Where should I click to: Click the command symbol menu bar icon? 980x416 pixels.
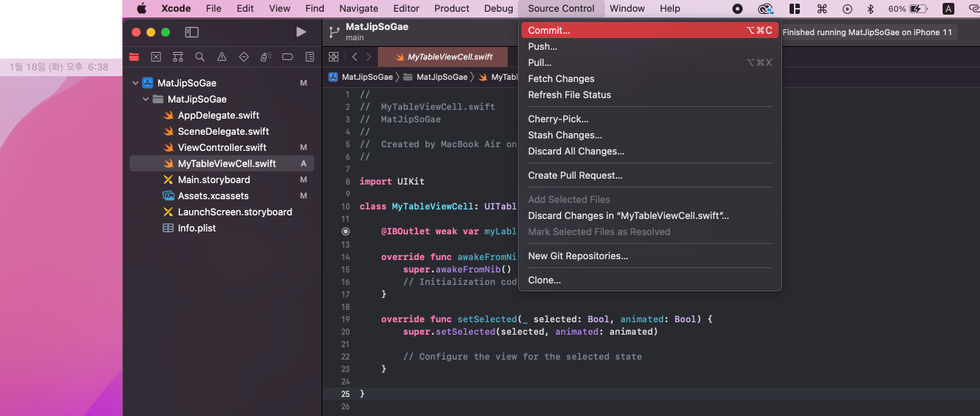coord(822,9)
